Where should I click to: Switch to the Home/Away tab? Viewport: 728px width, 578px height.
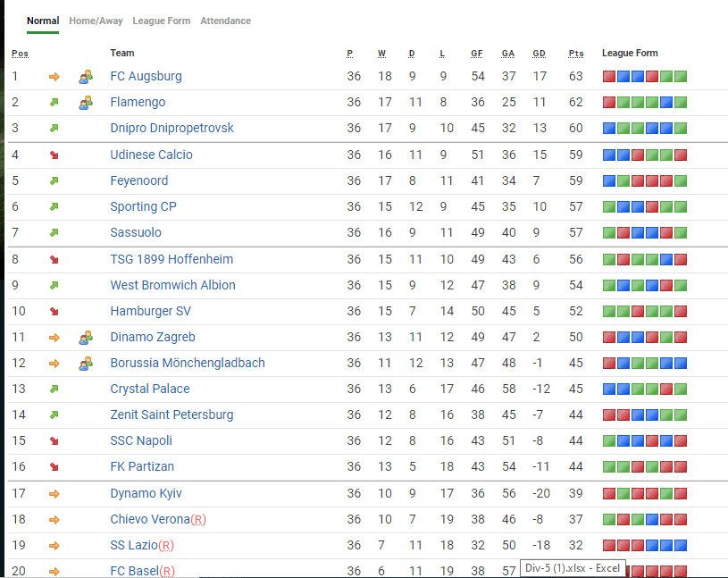[x=96, y=21]
